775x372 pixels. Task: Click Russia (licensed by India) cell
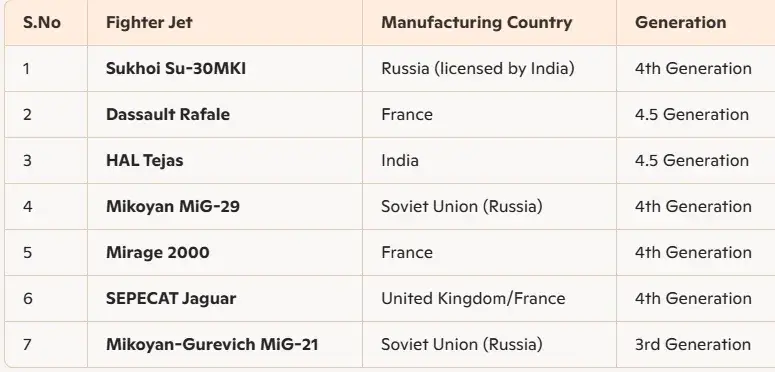(489, 69)
